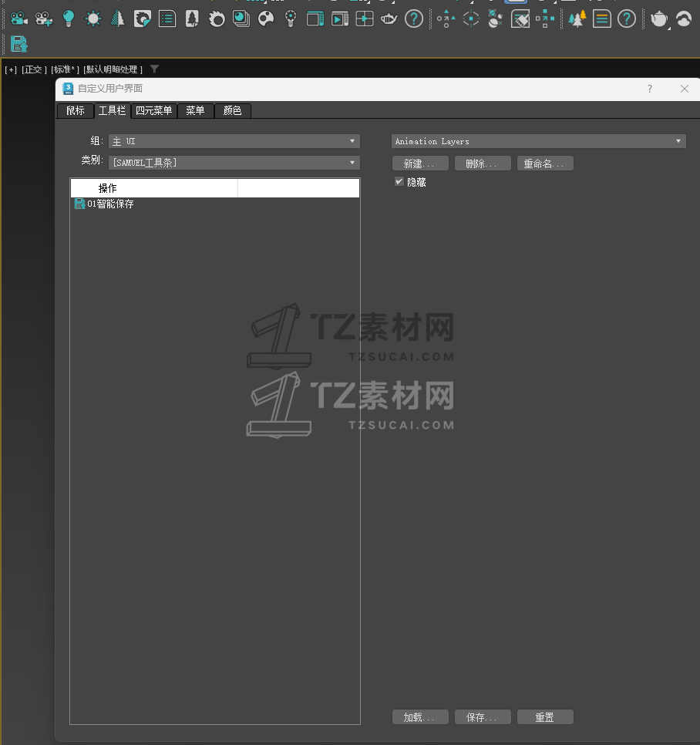Image resolution: width=700 pixels, height=745 pixels.
Task: Click the smart save floppy disk toolbar icon
Action: (19, 44)
